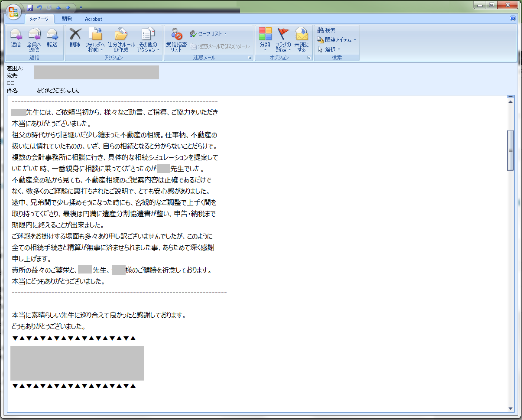Image resolution: width=522 pixels, height=420 pixels.
Task: Click the line starting 不動産業の私から見ても
Action: click(111, 180)
